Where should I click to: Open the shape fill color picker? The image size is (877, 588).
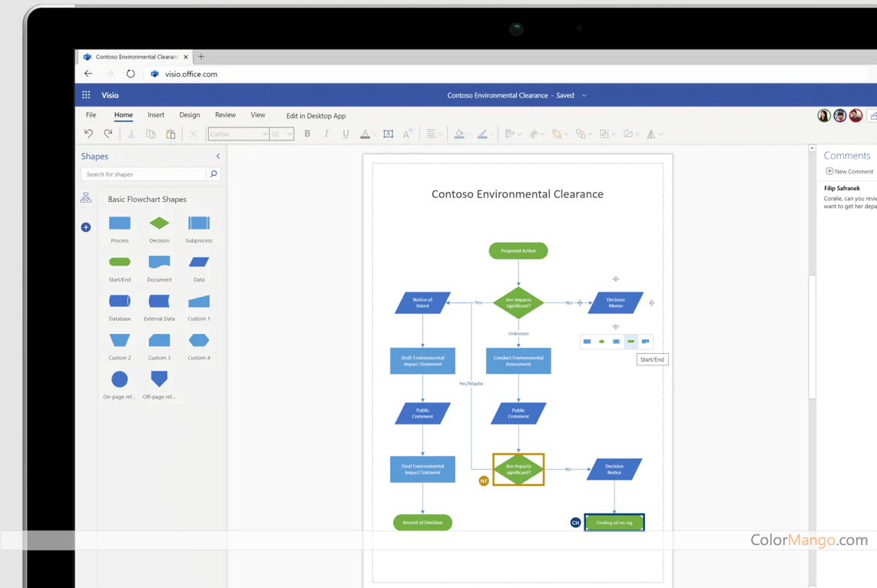point(462,134)
